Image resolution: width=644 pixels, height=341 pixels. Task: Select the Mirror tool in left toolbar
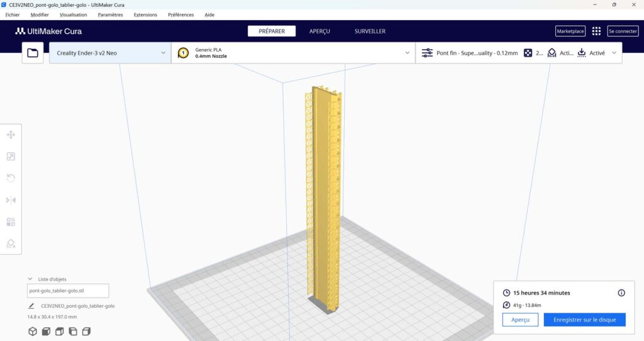click(11, 200)
